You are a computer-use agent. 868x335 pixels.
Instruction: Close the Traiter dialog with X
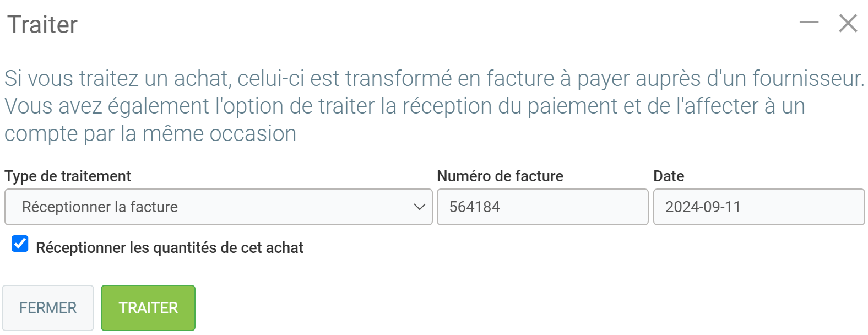click(848, 23)
